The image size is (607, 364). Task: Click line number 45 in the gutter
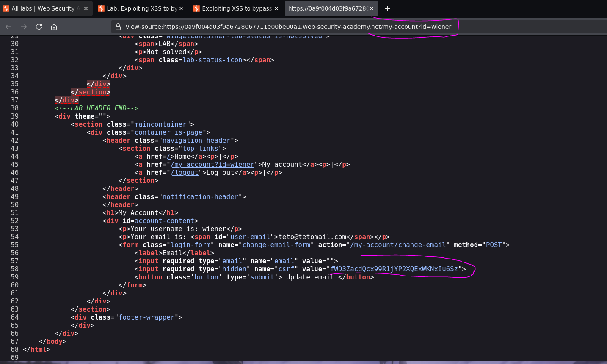[14, 164]
